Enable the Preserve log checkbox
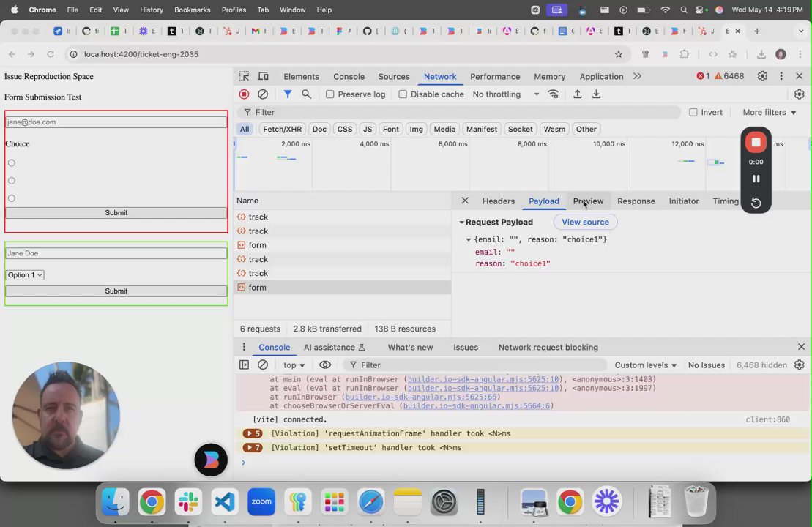The width and height of the screenshot is (812, 527). click(330, 94)
